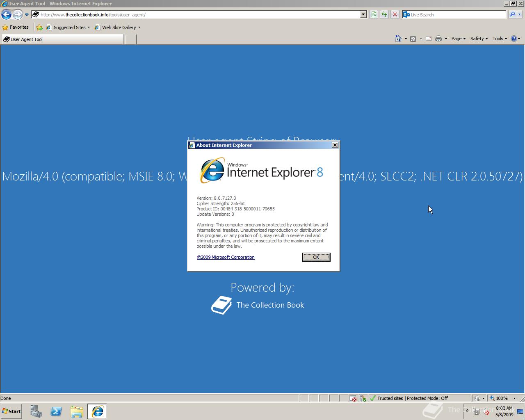Viewport: 525px width, 420px height.
Task: Launch Windows PowerShell from the taskbar
Action: 56,411
